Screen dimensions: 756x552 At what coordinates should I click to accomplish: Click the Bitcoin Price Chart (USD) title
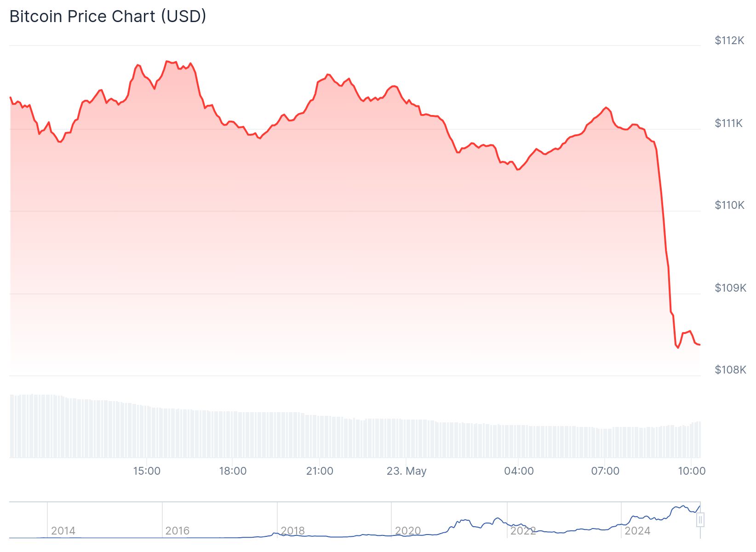[108, 17]
